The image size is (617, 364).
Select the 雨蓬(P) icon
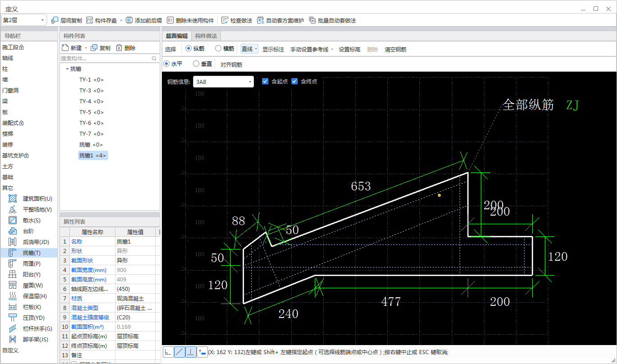pos(13,263)
